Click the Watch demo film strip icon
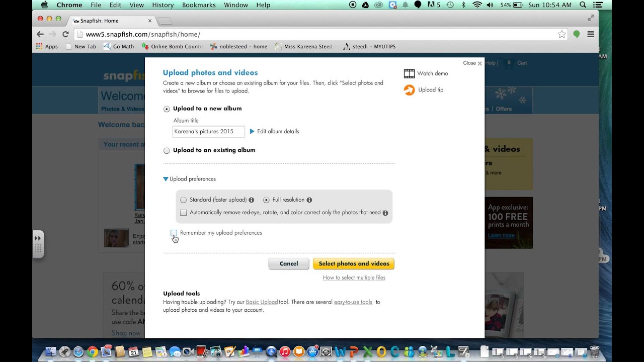Screen dimensions: 644x362 pyautogui.click(x=409, y=73)
